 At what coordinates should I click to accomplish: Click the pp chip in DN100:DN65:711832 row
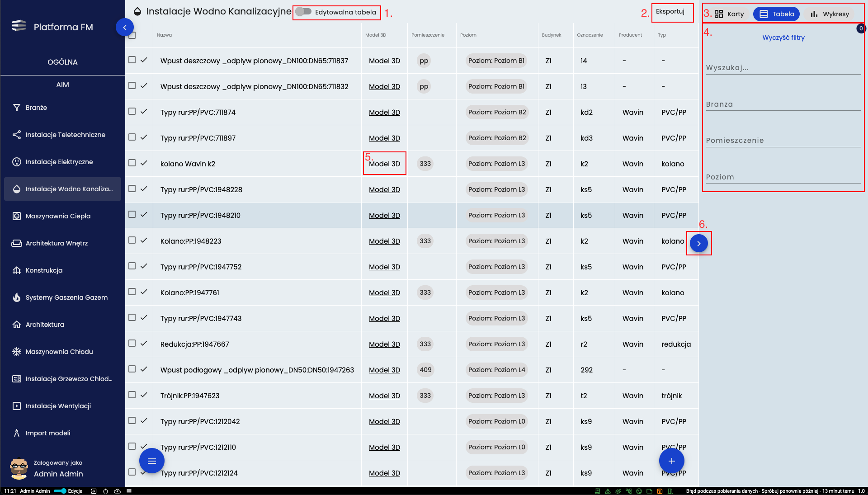pos(424,86)
